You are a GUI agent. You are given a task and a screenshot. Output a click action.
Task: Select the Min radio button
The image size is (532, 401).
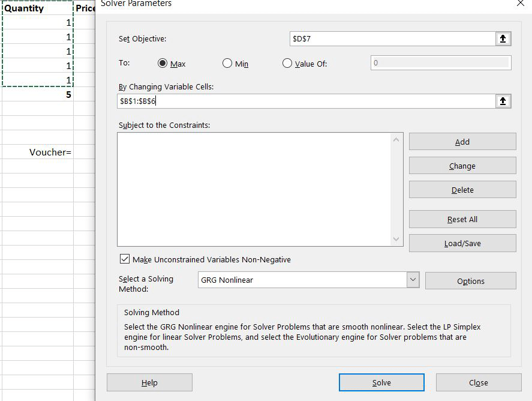pos(227,64)
